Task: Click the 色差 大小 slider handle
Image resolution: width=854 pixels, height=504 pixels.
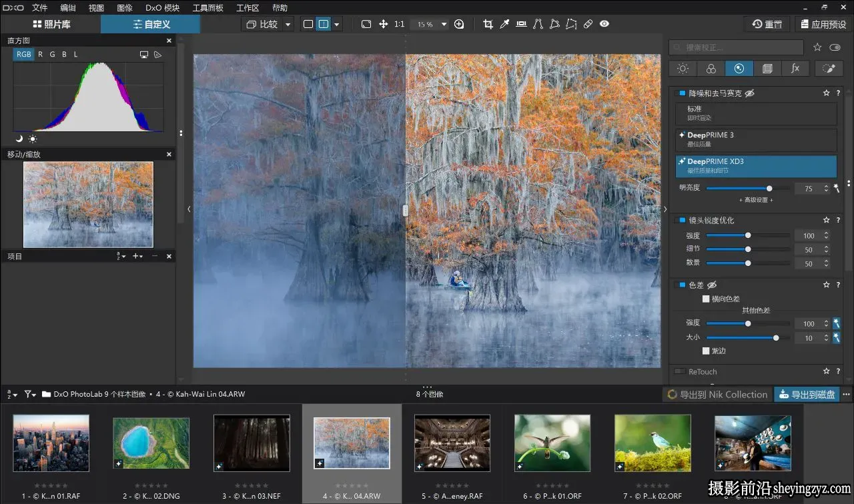Action: click(x=776, y=338)
